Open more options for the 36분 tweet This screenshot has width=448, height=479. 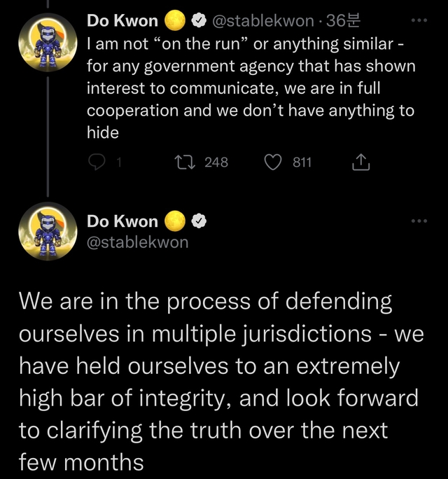(419, 21)
